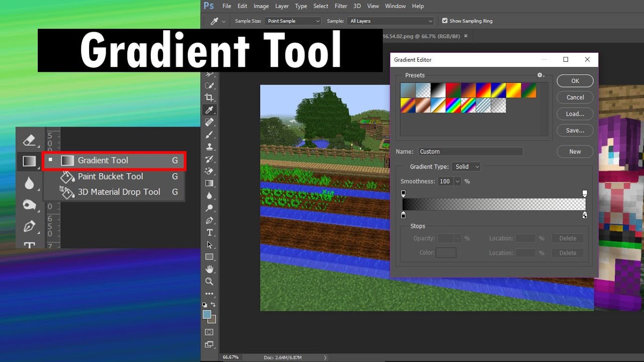Select the rainbow Spectrum gradient preset
This screenshot has height=362, width=644.
click(453, 106)
